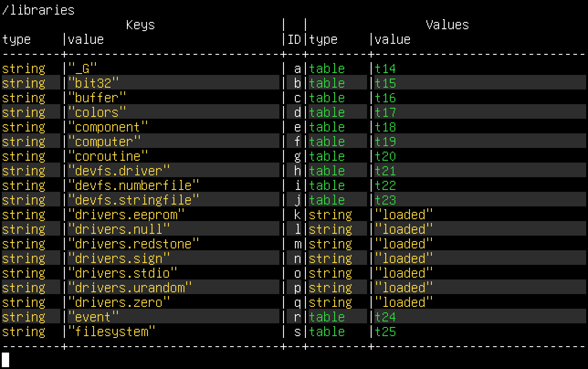The width and height of the screenshot is (588, 369).
Task: Click ID letter l
Action: coord(298,229)
